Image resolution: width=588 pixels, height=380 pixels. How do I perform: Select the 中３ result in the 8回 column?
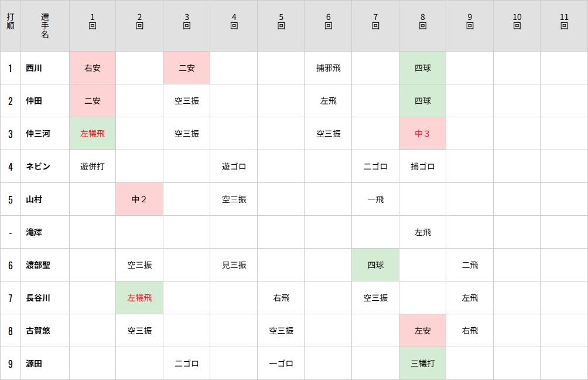point(422,134)
